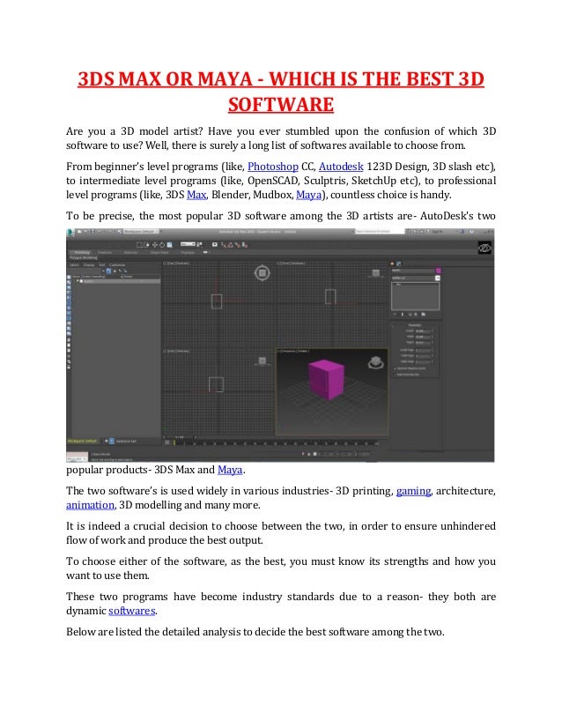
Task: Open the Workspace Default dropdown in title bar
Action: coord(141,231)
